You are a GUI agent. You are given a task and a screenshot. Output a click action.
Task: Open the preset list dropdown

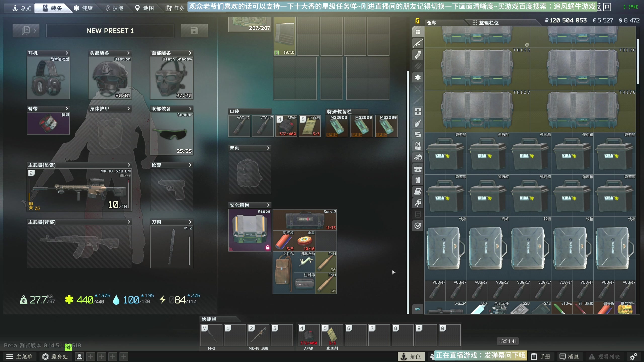(x=26, y=31)
